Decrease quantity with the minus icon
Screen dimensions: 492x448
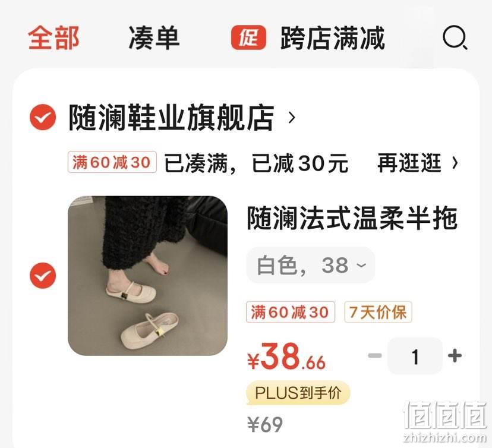pos(375,356)
